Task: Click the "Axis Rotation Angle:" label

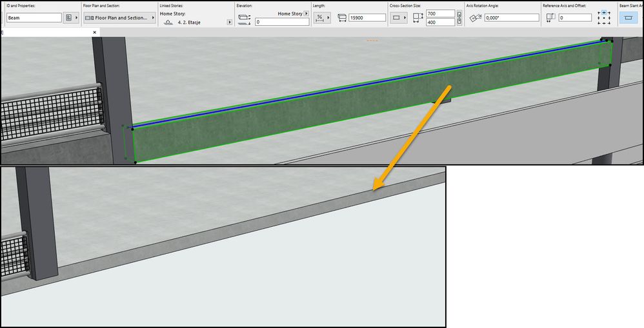Action: pos(482,6)
